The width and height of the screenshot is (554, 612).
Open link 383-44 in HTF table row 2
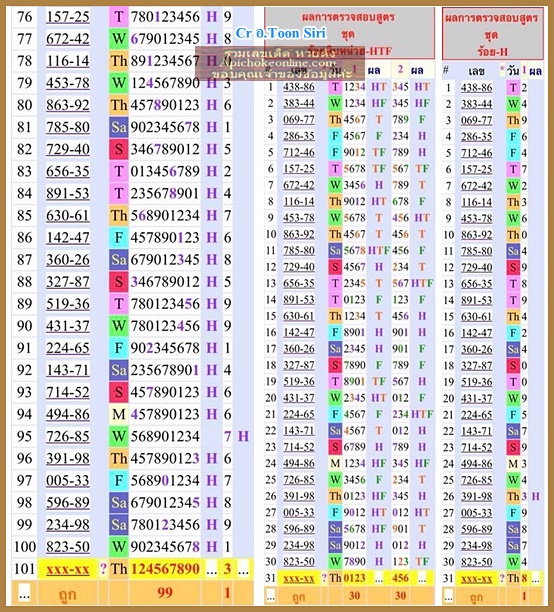tap(299, 103)
